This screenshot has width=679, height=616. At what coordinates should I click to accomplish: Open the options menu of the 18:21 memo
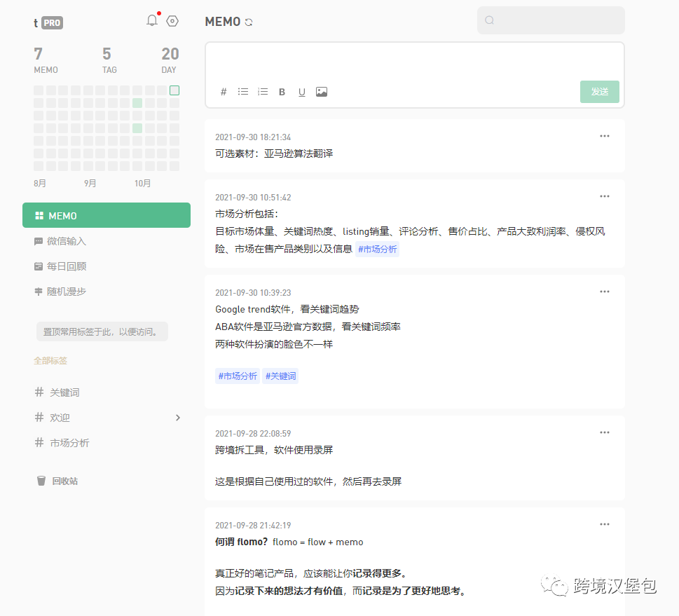click(604, 136)
